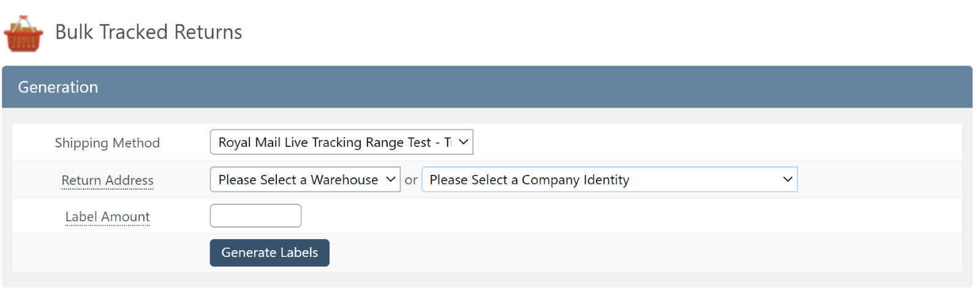Image resolution: width=980 pixels, height=304 pixels.
Task: Click the Bulk Tracked Returns page title
Action: click(148, 32)
